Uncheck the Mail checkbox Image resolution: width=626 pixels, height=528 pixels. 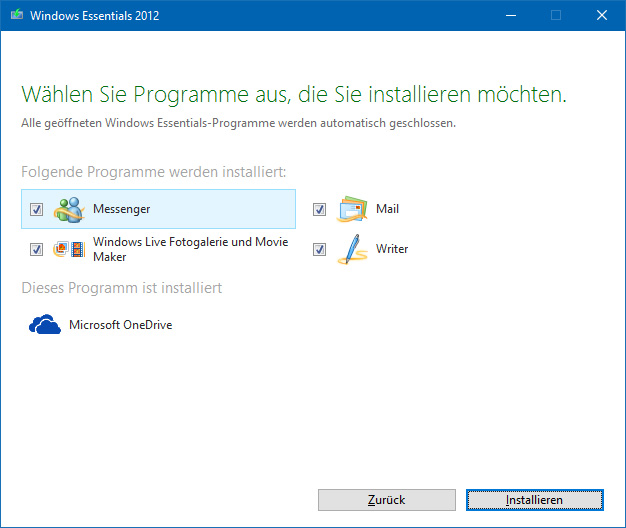click(319, 209)
